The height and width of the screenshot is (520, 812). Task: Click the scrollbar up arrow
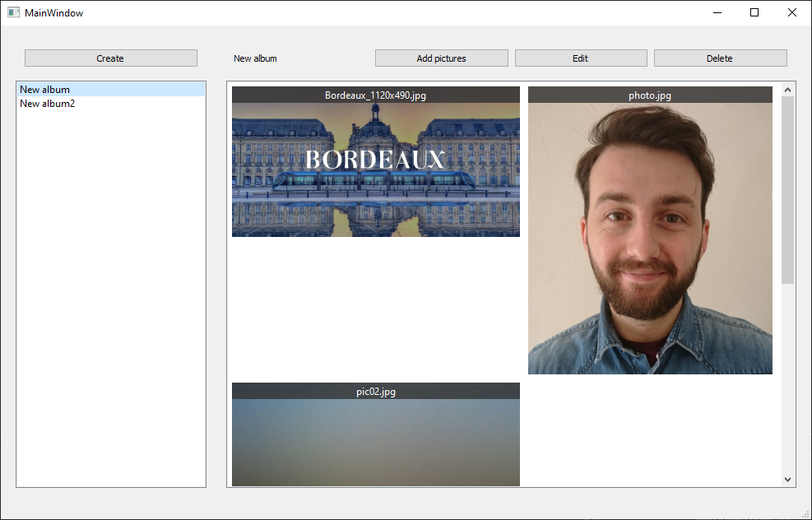(x=787, y=90)
